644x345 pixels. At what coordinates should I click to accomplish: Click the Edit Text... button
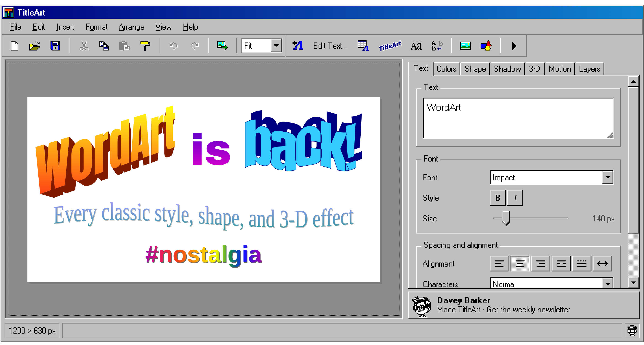[x=330, y=46]
